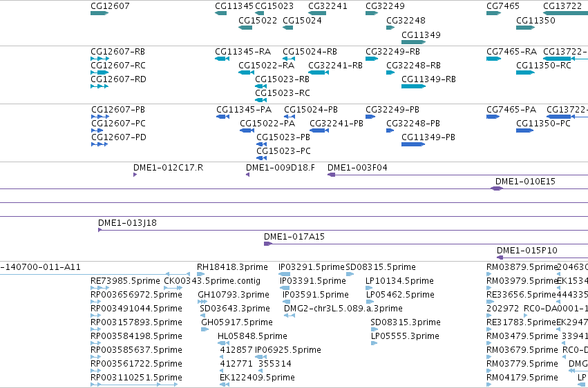Click the CG12607 gene label
Screen dimensions: 588x388
[110, 6]
